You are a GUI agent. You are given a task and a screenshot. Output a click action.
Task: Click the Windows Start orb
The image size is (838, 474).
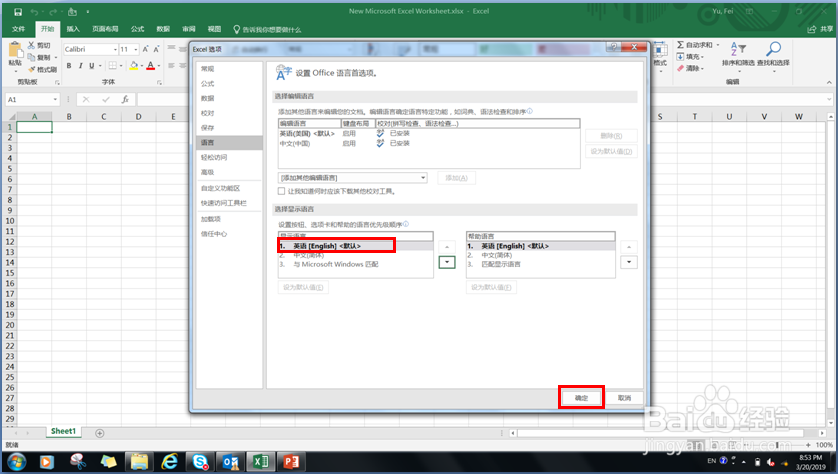point(17,462)
